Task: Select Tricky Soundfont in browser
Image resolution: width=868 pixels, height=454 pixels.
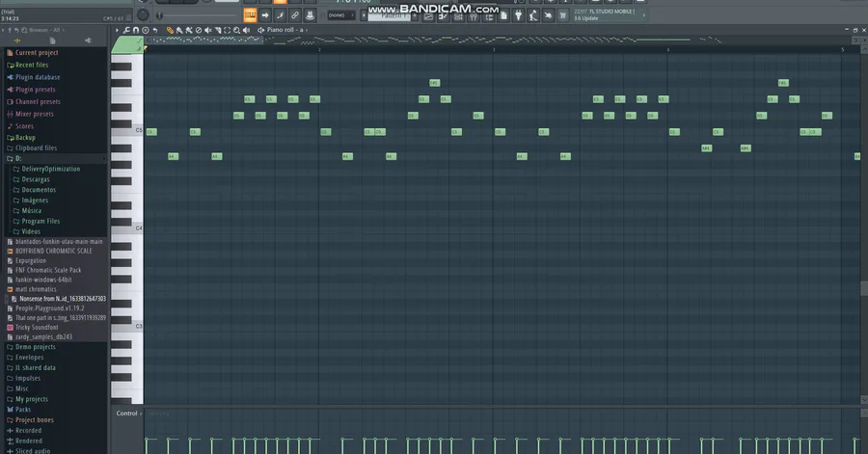Action: (x=37, y=328)
